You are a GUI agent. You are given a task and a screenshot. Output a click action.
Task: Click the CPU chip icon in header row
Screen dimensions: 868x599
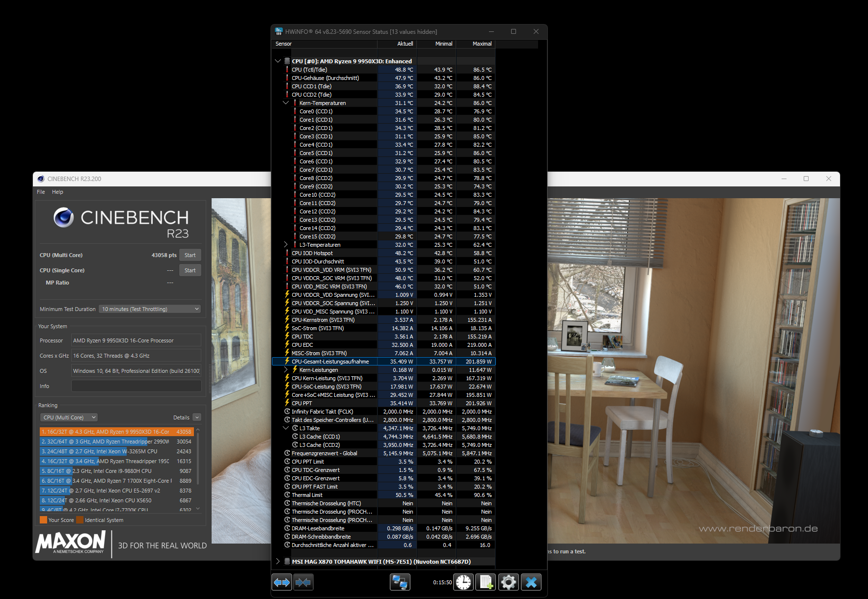[x=287, y=61]
